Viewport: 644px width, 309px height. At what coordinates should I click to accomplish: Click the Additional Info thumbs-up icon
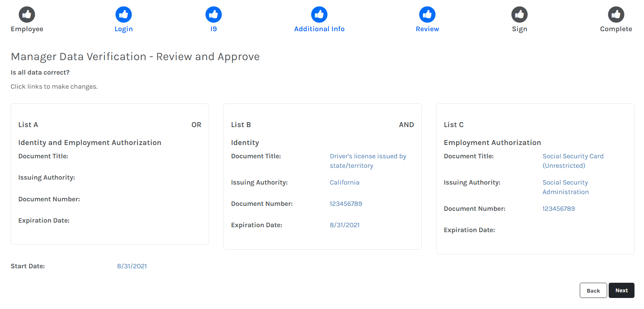click(x=319, y=14)
